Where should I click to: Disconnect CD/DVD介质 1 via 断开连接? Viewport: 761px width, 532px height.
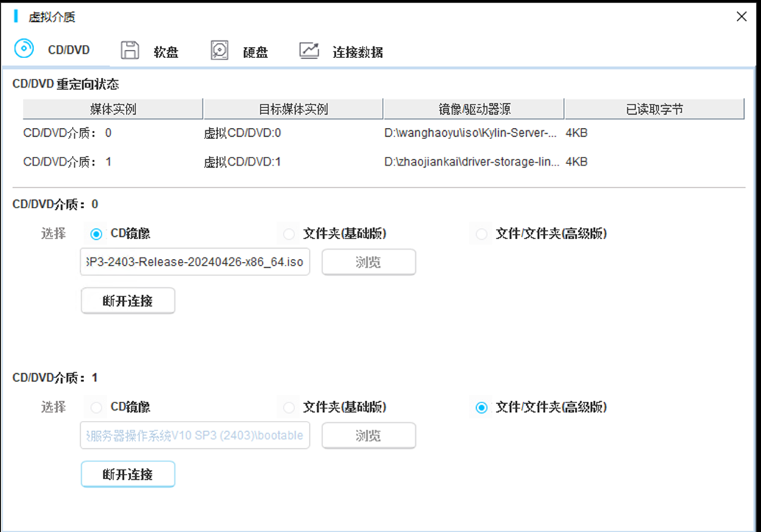coord(127,474)
